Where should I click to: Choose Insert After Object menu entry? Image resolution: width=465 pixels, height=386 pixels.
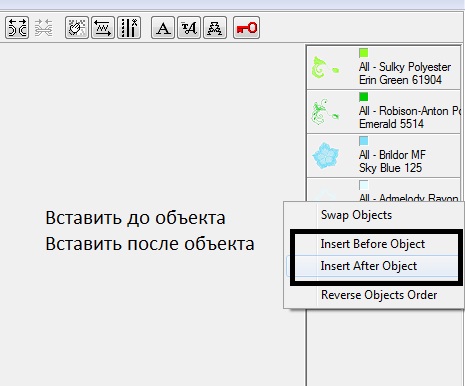[369, 266]
